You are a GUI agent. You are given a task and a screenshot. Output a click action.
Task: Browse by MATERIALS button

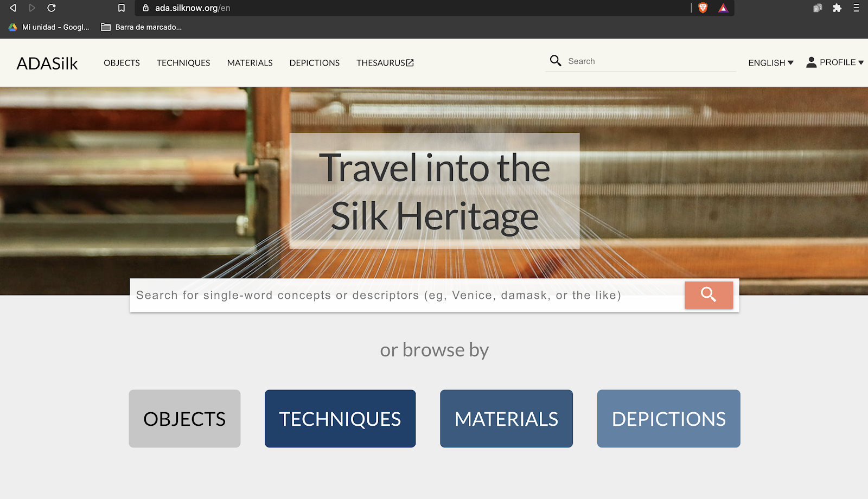[x=506, y=419]
